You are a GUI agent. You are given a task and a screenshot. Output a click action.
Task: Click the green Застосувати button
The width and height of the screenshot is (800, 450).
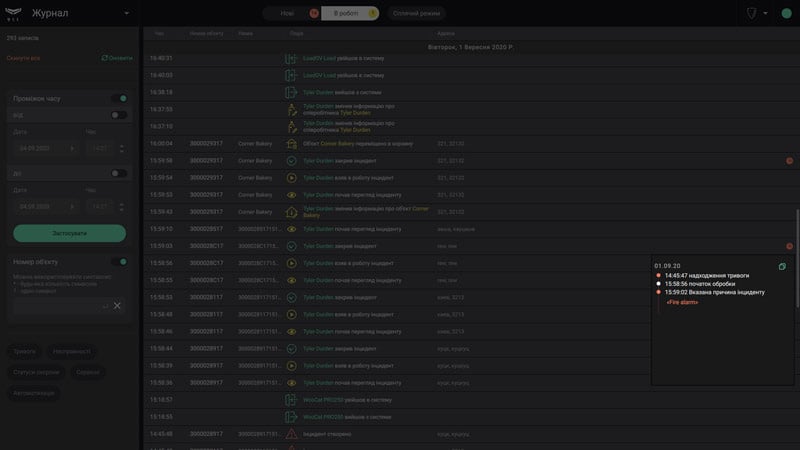[69, 233]
